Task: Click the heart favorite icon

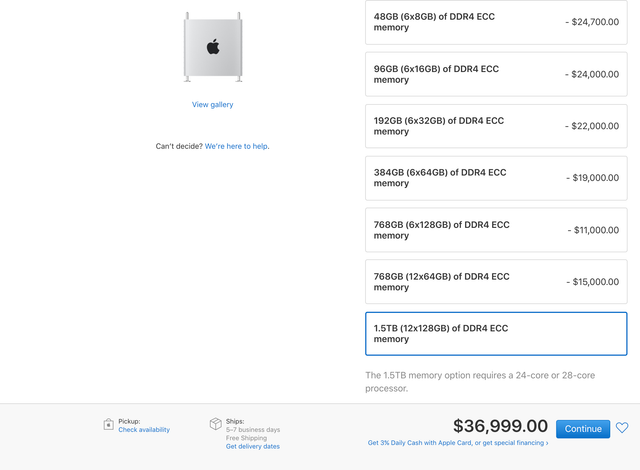Action: click(x=622, y=428)
